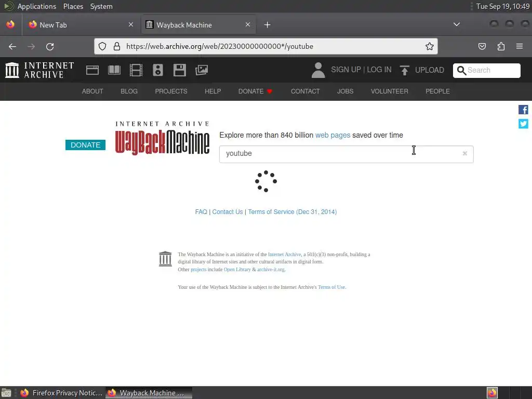The width and height of the screenshot is (532, 399).
Task: Save page to Pocket
Action: [x=482, y=46]
